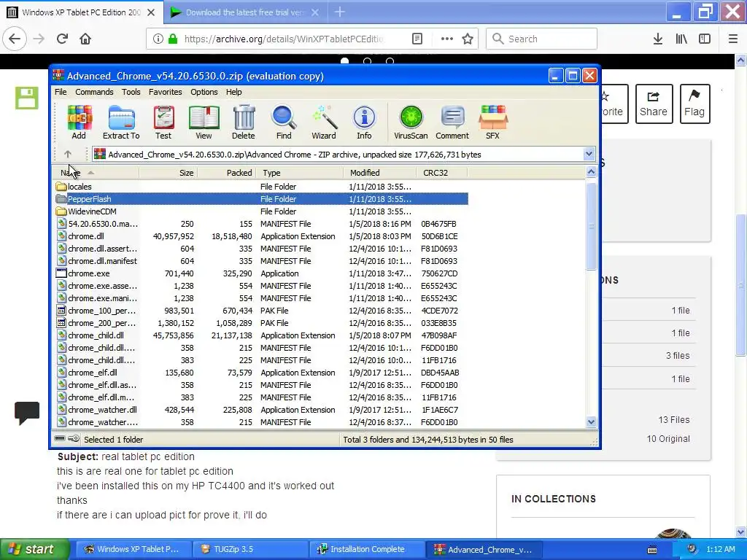
Task: Select the chrome.exe application file
Action: 88,273
